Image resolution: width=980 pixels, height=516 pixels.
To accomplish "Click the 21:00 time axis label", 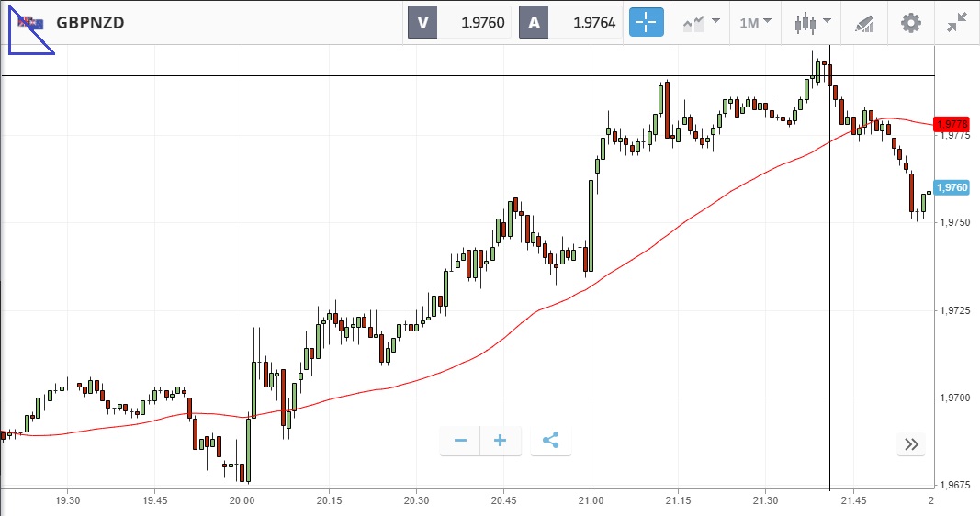I will 591,500.
